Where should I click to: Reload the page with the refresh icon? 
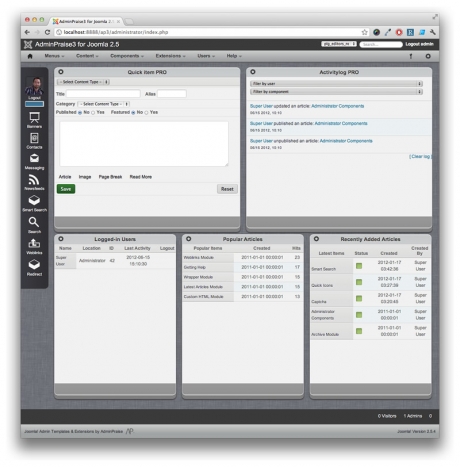click(x=47, y=32)
